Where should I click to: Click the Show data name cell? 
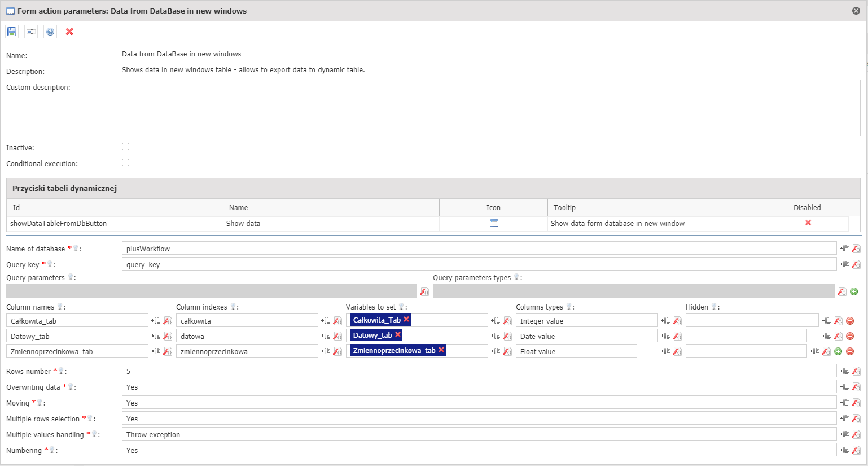coord(331,224)
